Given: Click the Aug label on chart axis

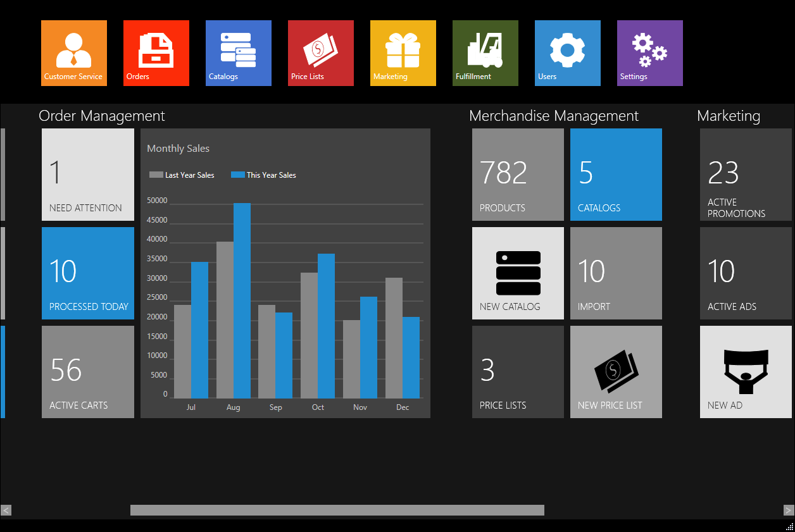Looking at the screenshot, I should point(234,407).
